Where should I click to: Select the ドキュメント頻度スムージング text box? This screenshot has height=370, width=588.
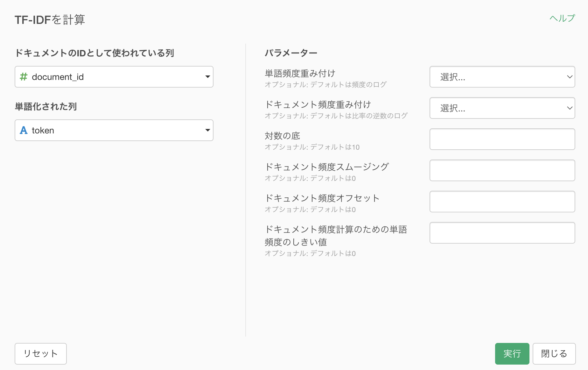click(502, 170)
